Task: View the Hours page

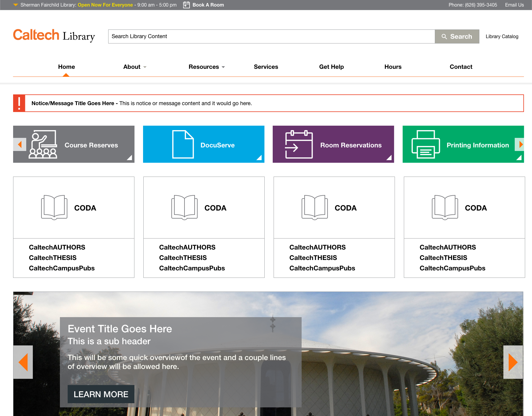Action: 393,67
